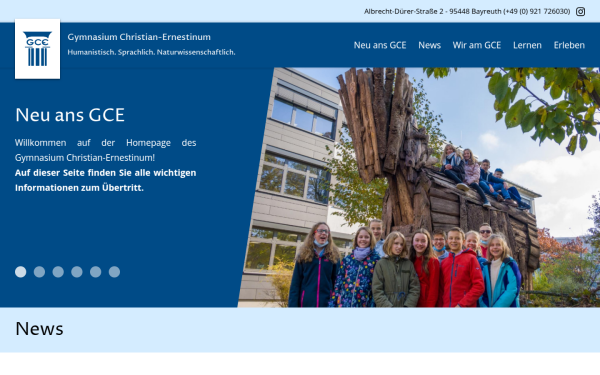Switch to the fourth slide dot
600x375 pixels.
[77, 272]
